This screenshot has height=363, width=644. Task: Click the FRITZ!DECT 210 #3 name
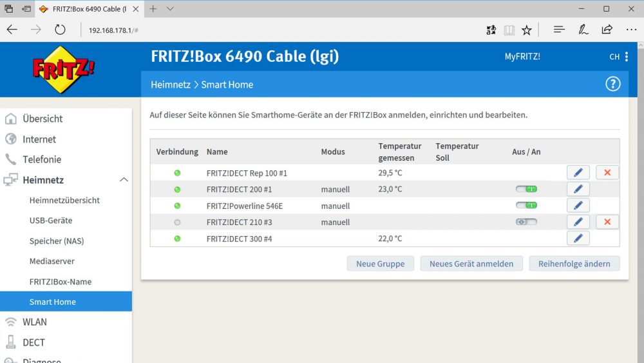tap(239, 222)
